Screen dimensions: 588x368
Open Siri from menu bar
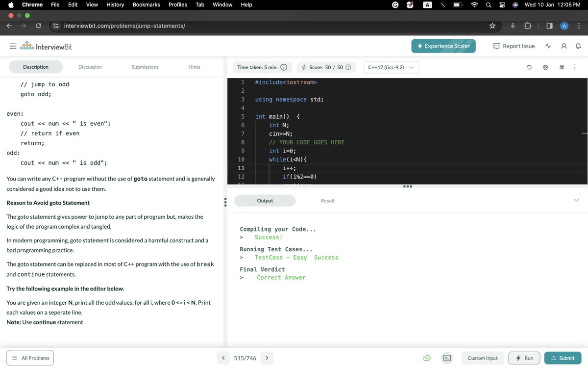[x=515, y=5]
